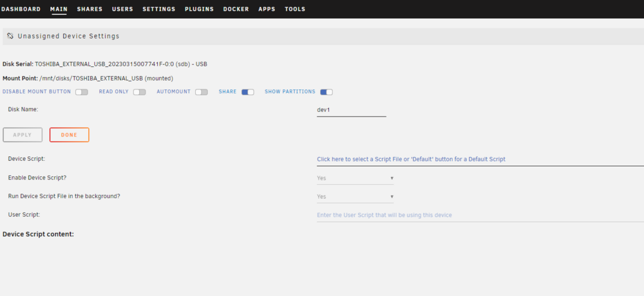Click the Unassigned Device Settings header icon

[x=10, y=36]
